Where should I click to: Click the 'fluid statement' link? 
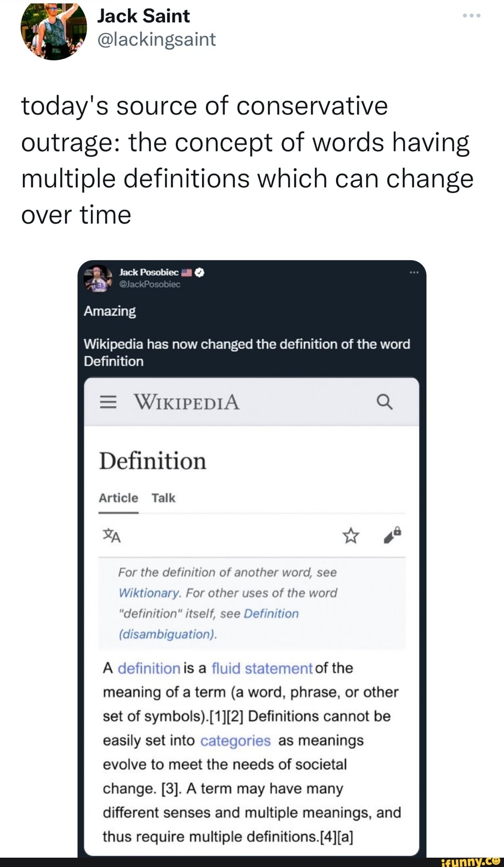tap(262, 668)
